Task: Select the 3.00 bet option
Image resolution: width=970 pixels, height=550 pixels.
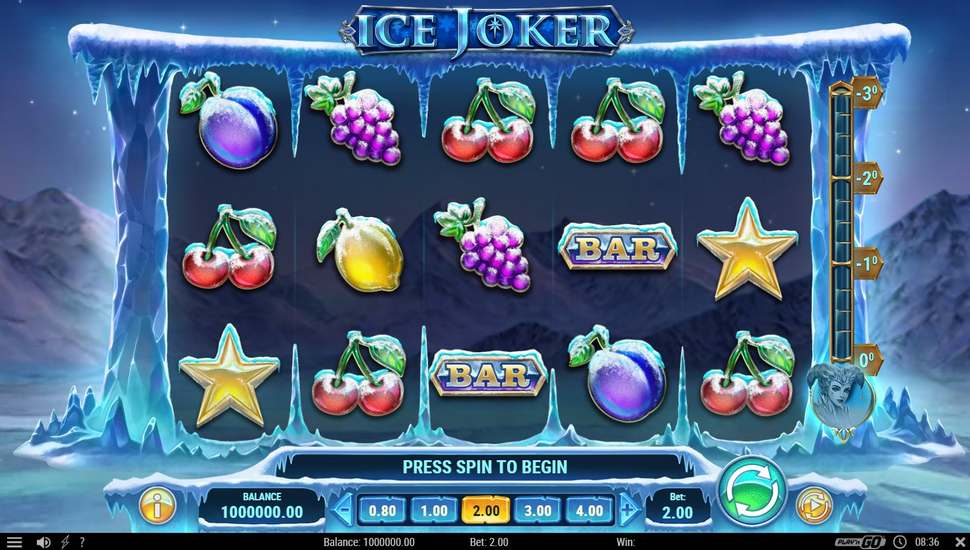Action: click(x=538, y=510)
